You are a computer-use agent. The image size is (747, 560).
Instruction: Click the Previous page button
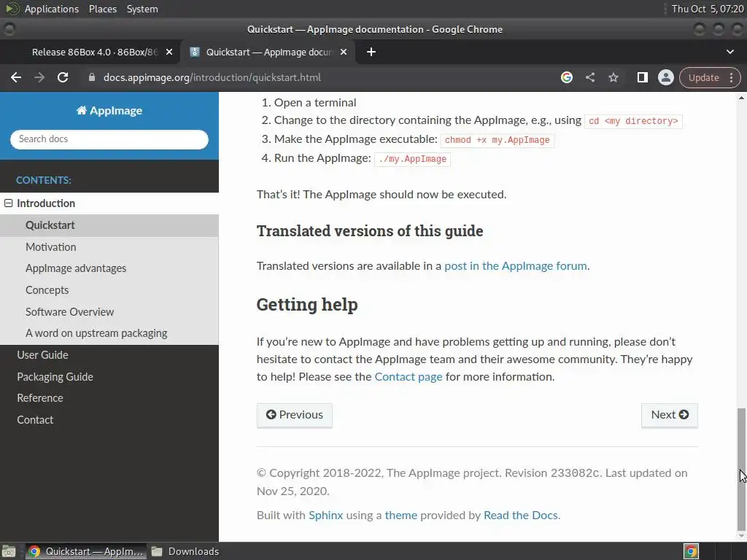295,415
